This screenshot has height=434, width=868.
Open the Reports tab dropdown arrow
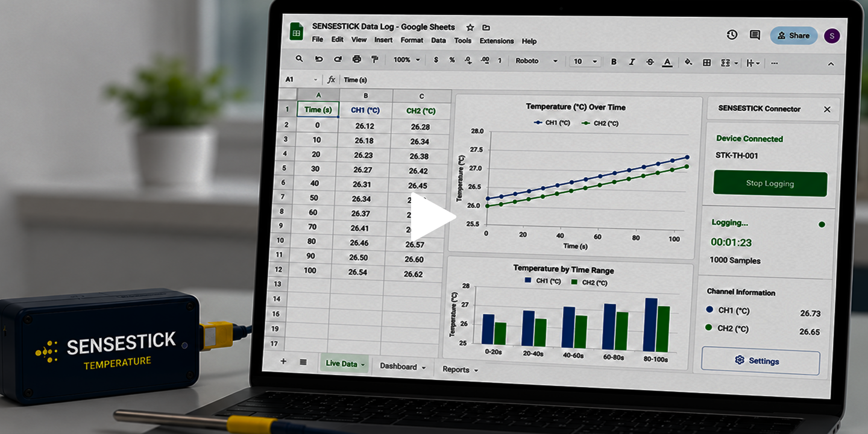click(476, 370)
